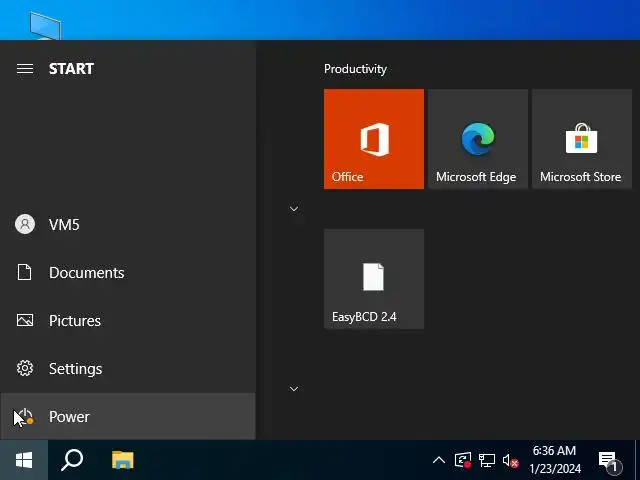Expand the chevron below Productivity tiles
640x480 pixels.
(294, 209)
